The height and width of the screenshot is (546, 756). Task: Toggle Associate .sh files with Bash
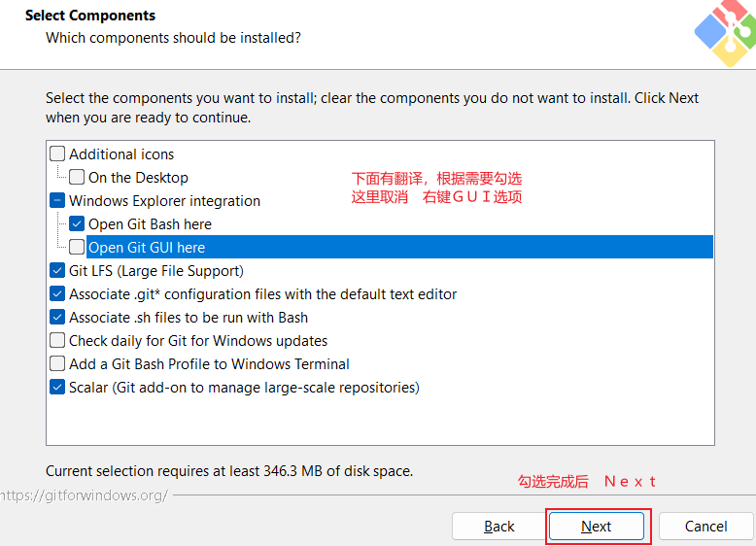click(57, 318)
